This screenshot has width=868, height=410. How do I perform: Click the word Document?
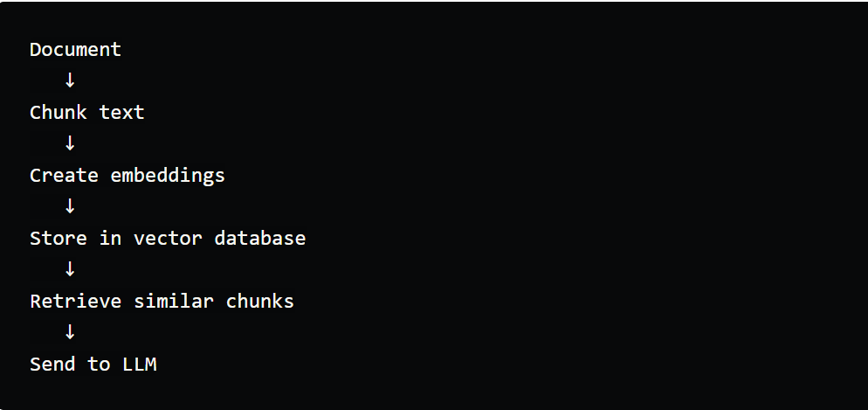(75, 50)
